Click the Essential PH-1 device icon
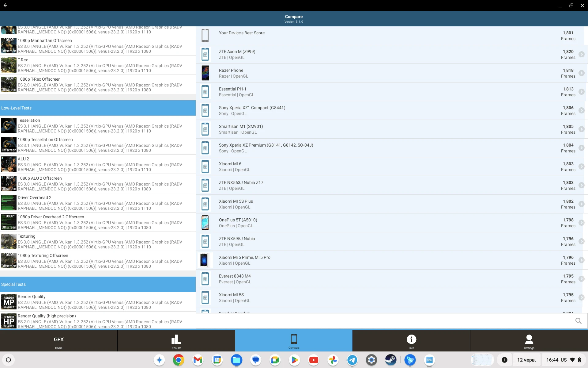The image size is (588, 368). point(205,92)
